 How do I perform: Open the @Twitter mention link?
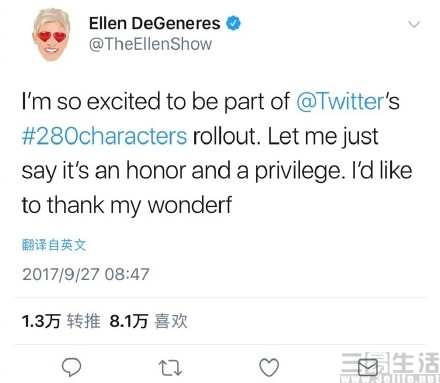point(340,101)
